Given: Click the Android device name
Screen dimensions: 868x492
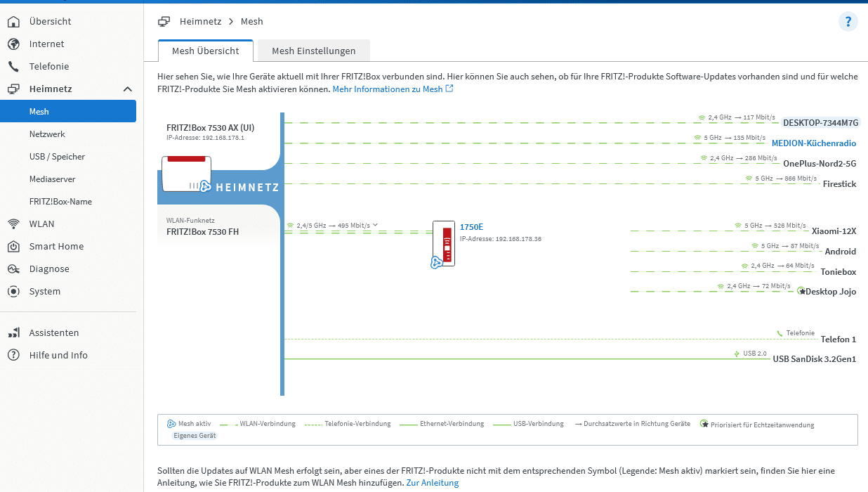Looking at the screenshot, I should 841,251.
